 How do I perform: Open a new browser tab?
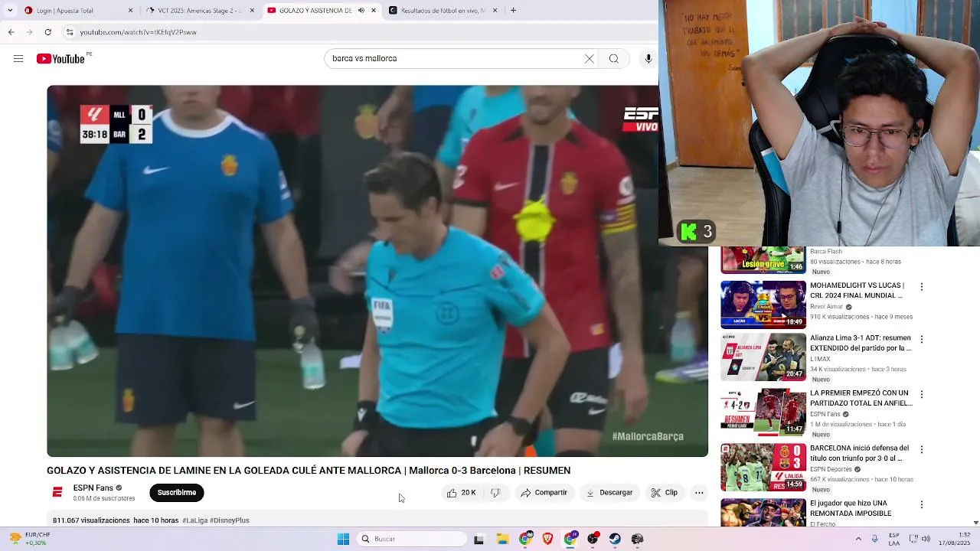[x=513, y=11]
